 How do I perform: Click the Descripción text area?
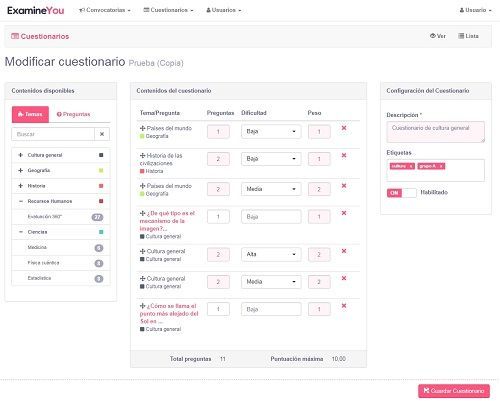[436, 132]
